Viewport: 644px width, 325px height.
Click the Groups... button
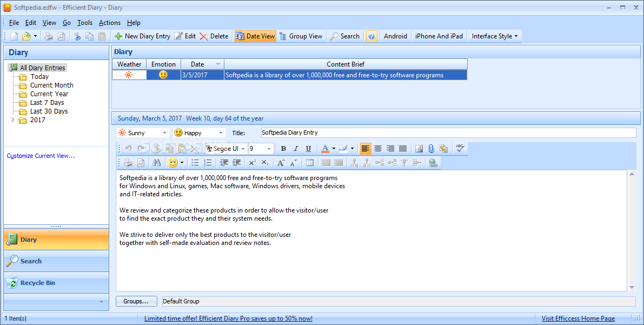coord(136,301)
